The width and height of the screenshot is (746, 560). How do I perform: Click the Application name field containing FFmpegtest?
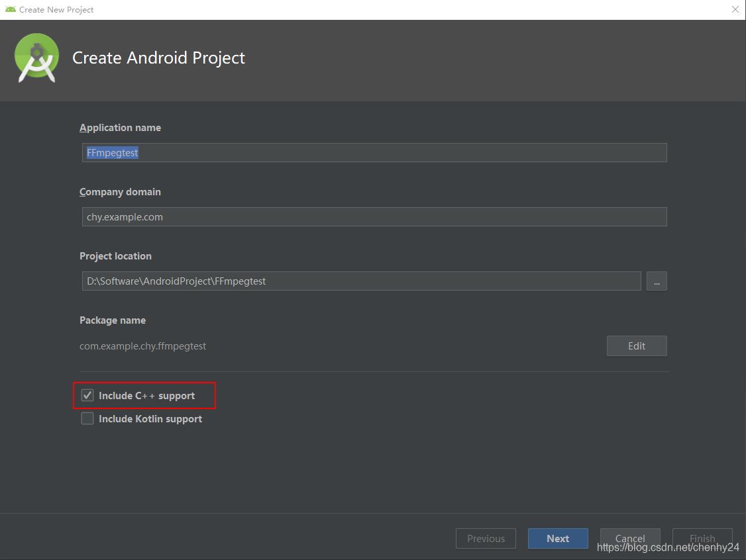[x=374, y=153]
